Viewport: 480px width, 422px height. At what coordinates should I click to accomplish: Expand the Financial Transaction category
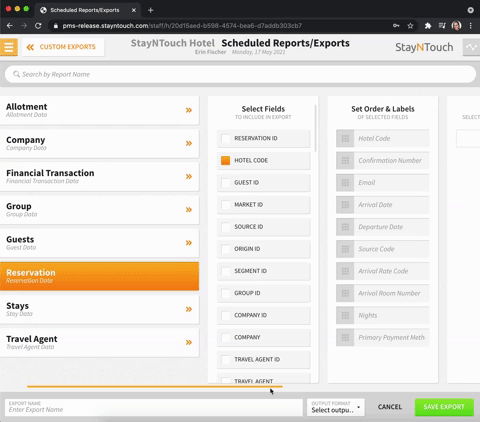[189, 176]
